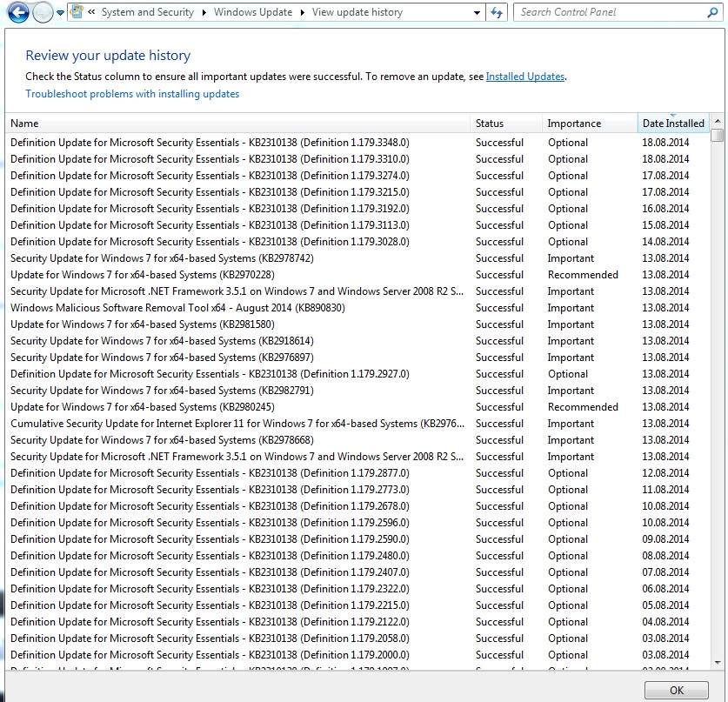Sort by the Date Installed column header
This screenshot has width=728, height=702.
[673, 123]
